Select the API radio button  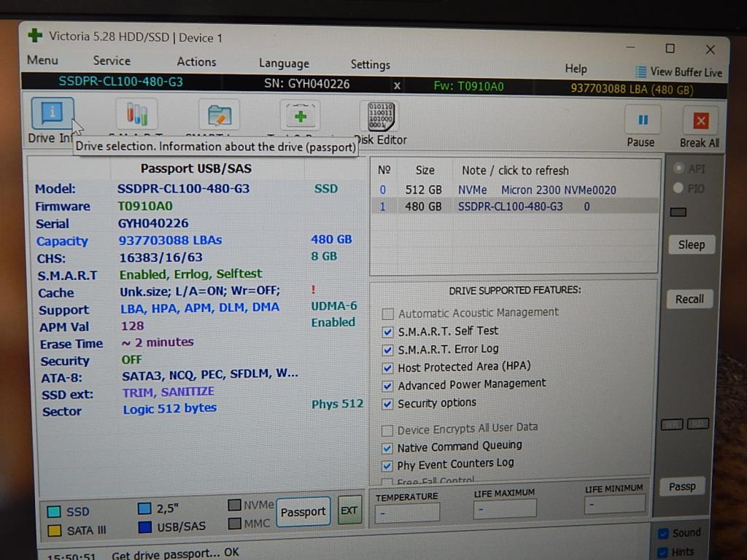(x=678, y=168)
